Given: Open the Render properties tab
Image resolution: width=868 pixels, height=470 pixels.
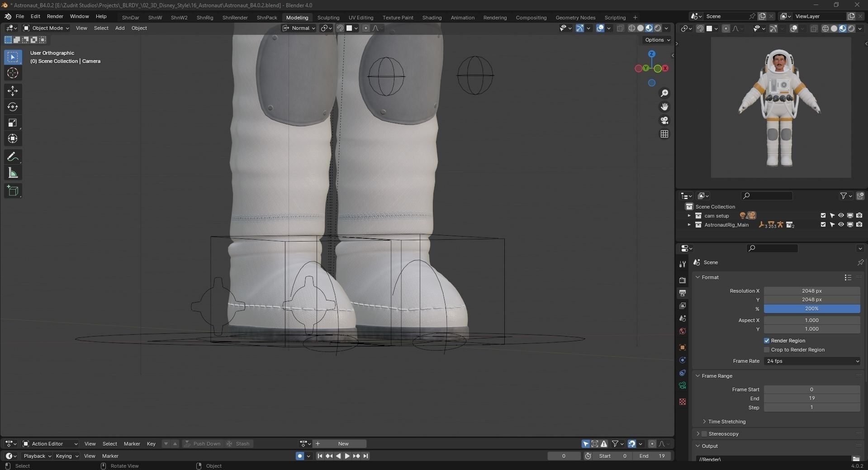Looking at the screenshot, I should (x=683, y=280).
